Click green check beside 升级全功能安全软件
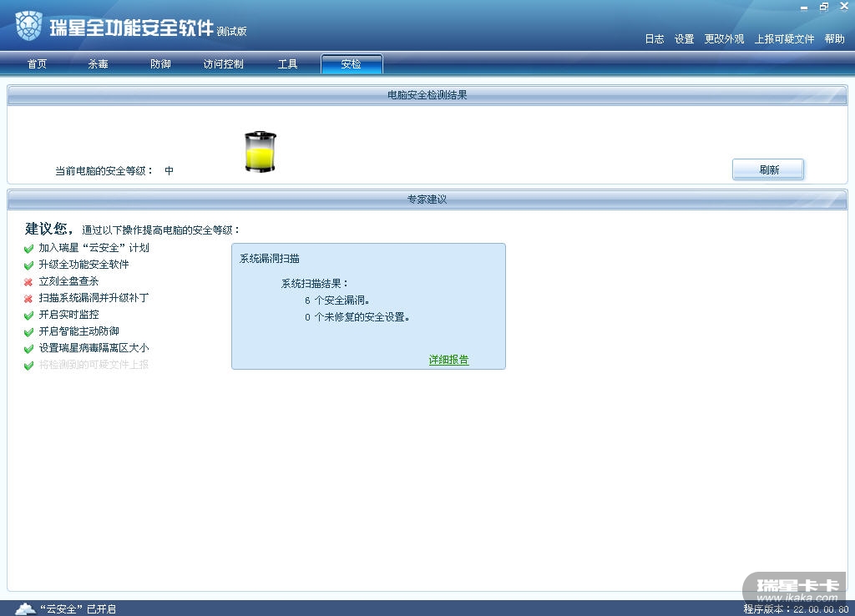The width and height of the screenshot is (855, 616). (29, 265)
